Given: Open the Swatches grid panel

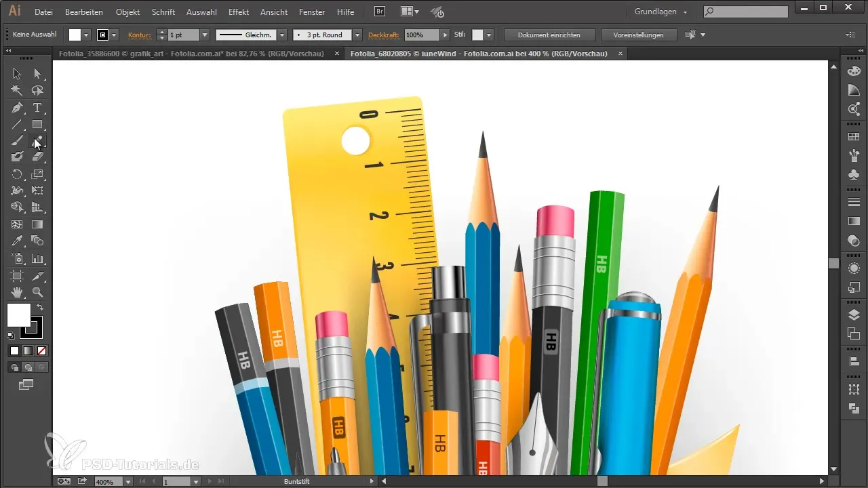Looking at the screenshot, I should (854, 137).
